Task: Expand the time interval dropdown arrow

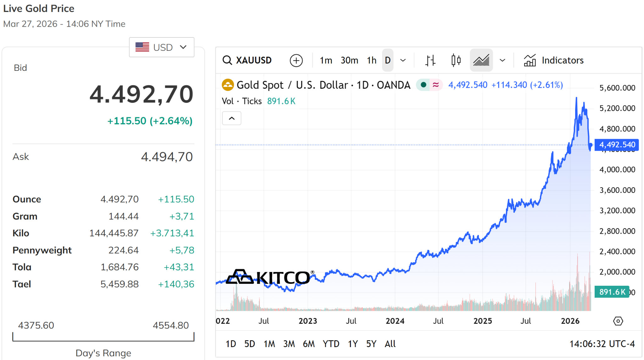Action: (x=403, y=60)
